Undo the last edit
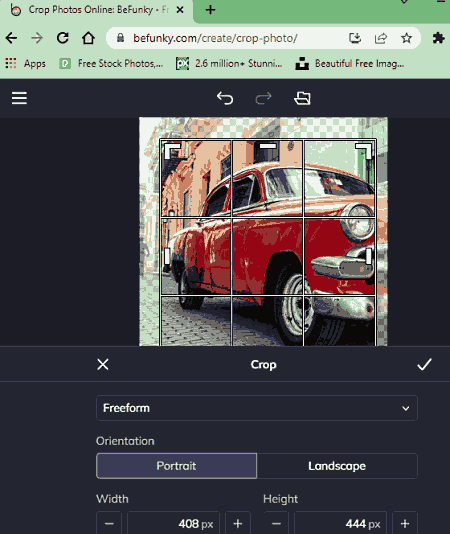This screenshot has height=534, width=450. 225,98
